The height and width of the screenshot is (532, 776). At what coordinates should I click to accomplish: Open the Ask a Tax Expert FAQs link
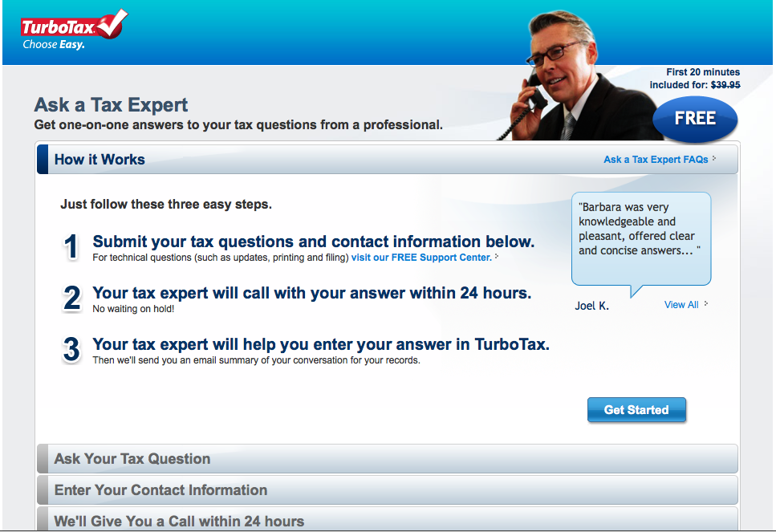[x=656, y=160]
